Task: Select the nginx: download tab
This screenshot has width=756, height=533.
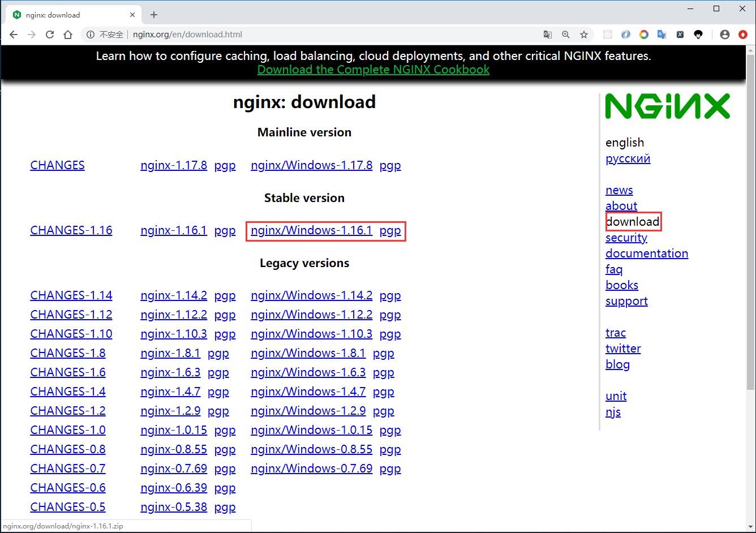Action: [74, 15]
